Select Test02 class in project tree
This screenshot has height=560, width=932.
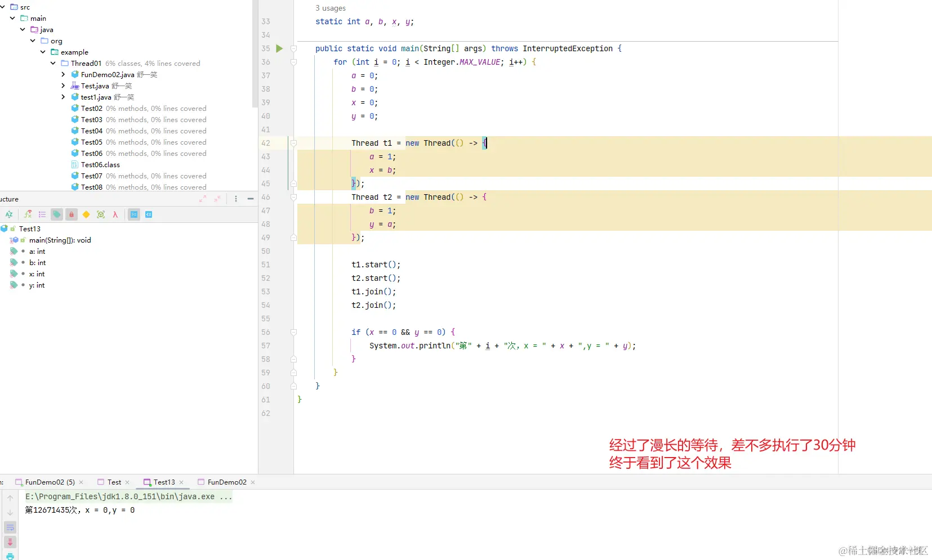[x=92, y=108]
